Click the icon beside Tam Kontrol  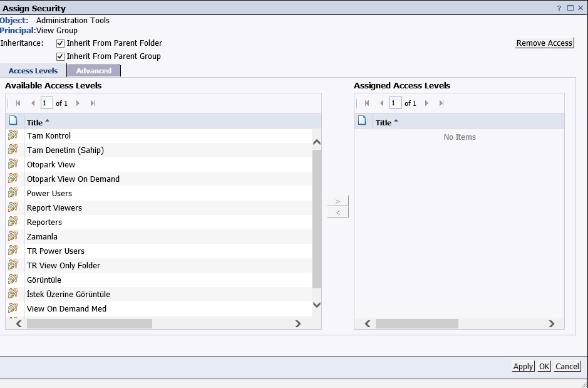click(x=13, y=135)
